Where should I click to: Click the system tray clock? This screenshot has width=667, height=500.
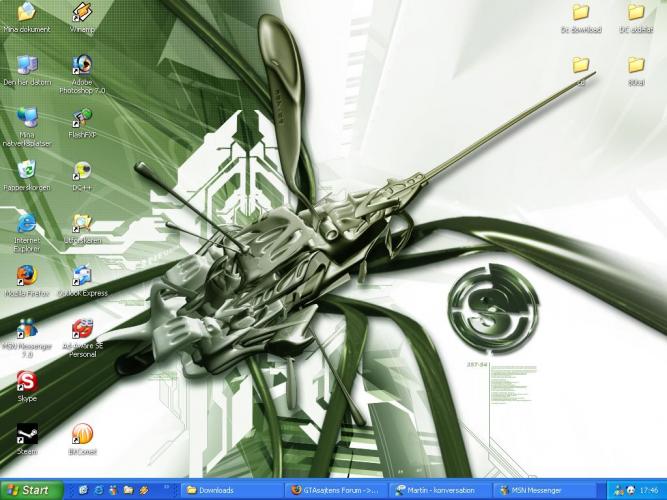pos(649,490)
